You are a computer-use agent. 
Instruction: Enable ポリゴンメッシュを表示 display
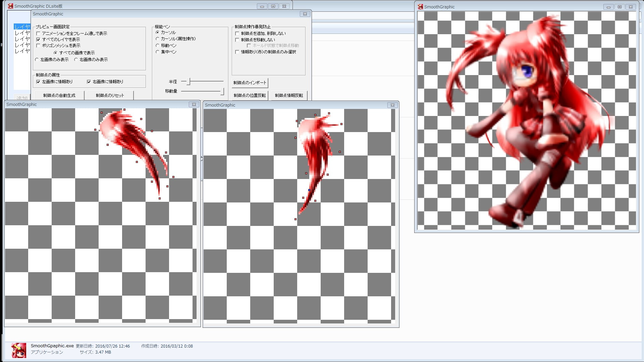coord(39,45)
